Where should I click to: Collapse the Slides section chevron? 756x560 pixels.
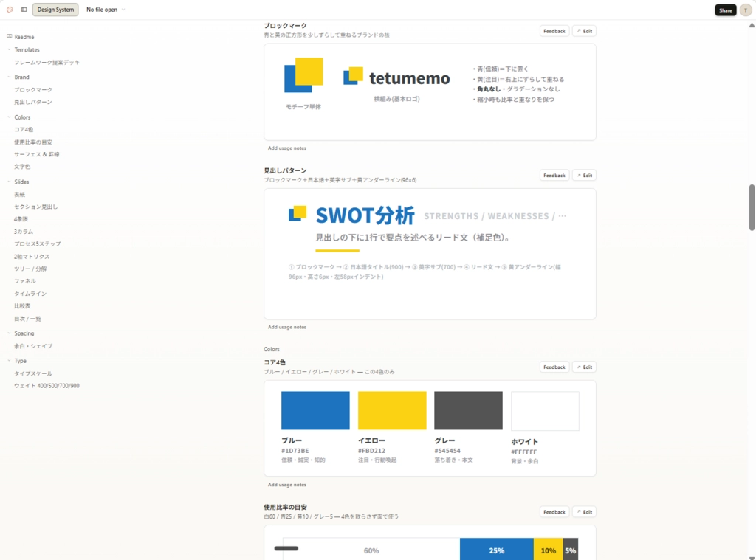pyautogui.click(x=9, y=182)
